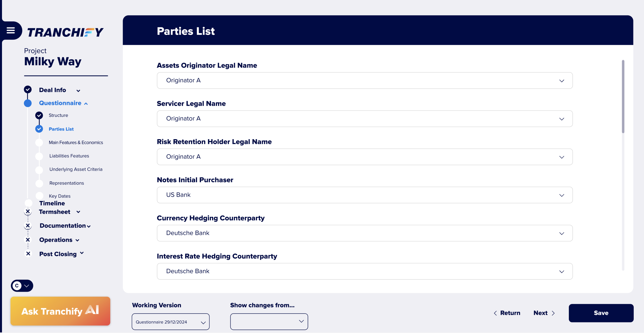This screenshot has width=644, height=333.
Task: Open the Underlying Asset Criteria section
Action: click(x=76, y=169)
